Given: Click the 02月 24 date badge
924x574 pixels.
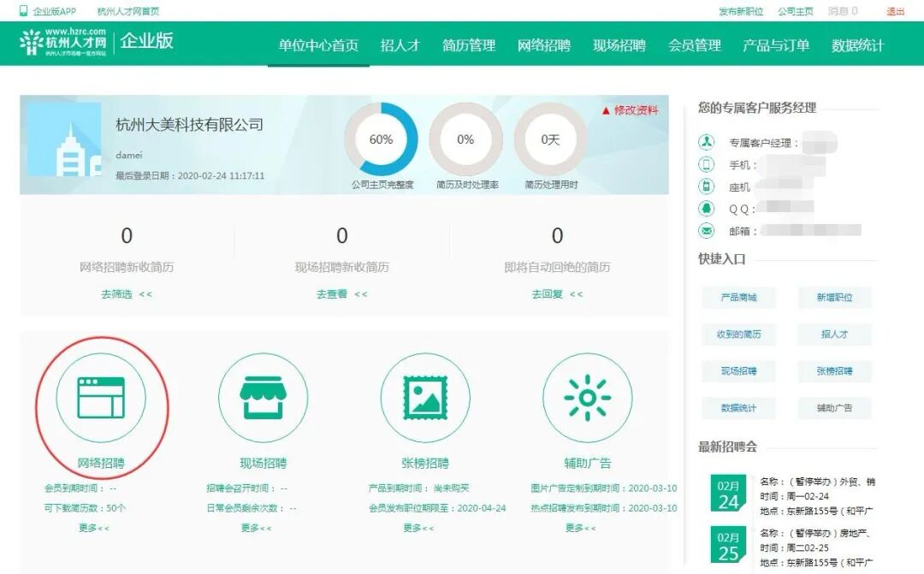Looking at the screenshot, I should click(728, 494).
